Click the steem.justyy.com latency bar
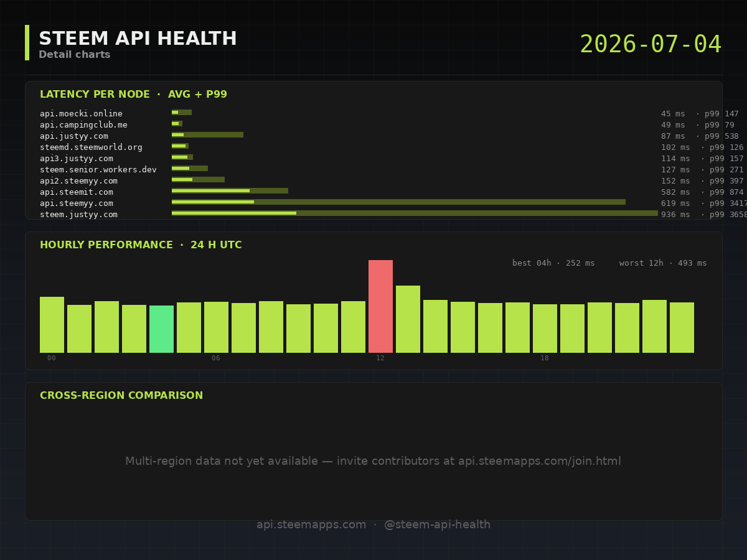747x560 pixels. [415, 213]
